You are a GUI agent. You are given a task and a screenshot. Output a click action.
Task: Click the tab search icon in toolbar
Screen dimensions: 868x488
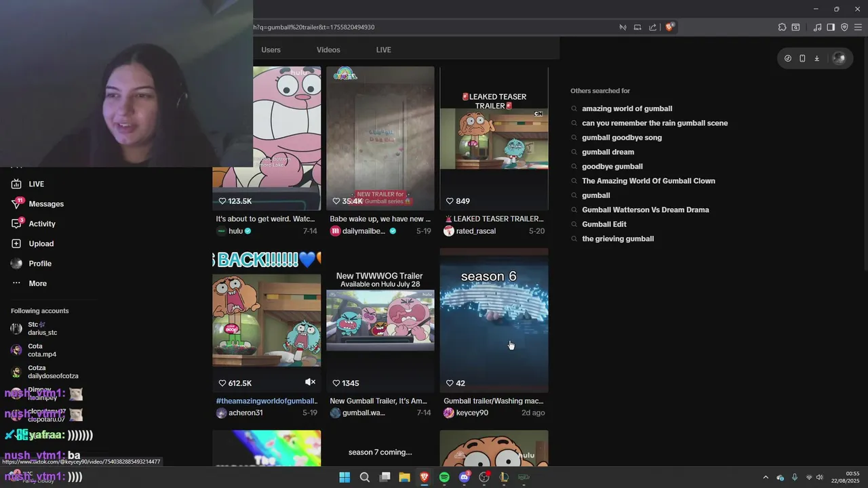[x=795, y=27]
